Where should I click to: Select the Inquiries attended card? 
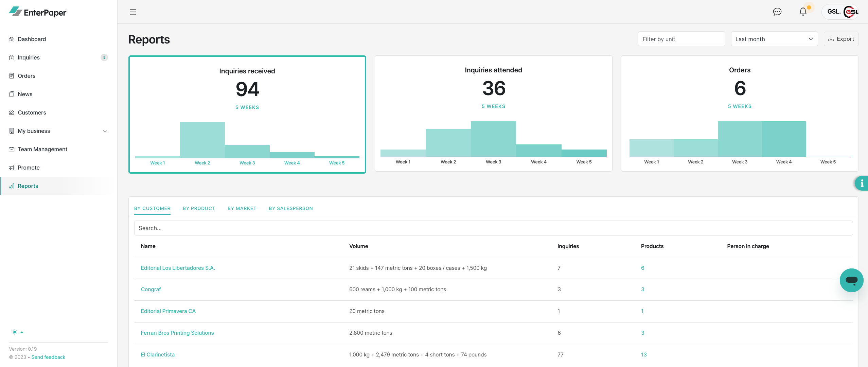[x=493, y=113]
